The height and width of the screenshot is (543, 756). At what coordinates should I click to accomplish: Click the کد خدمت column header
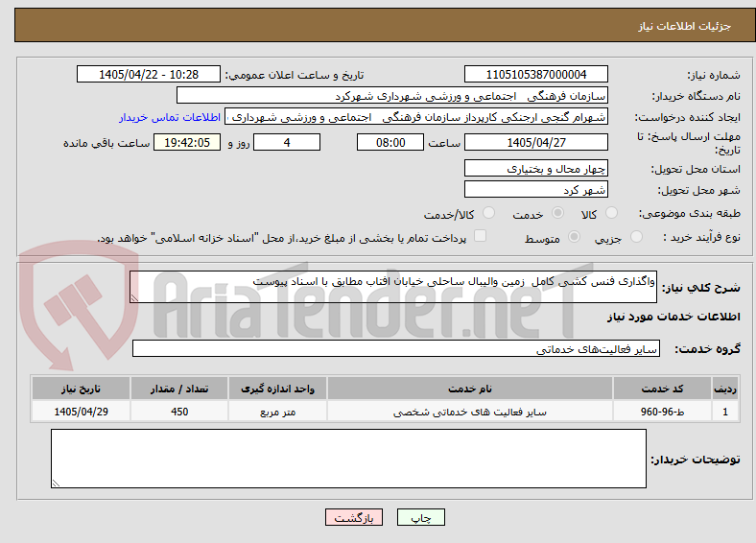(663, 389)
